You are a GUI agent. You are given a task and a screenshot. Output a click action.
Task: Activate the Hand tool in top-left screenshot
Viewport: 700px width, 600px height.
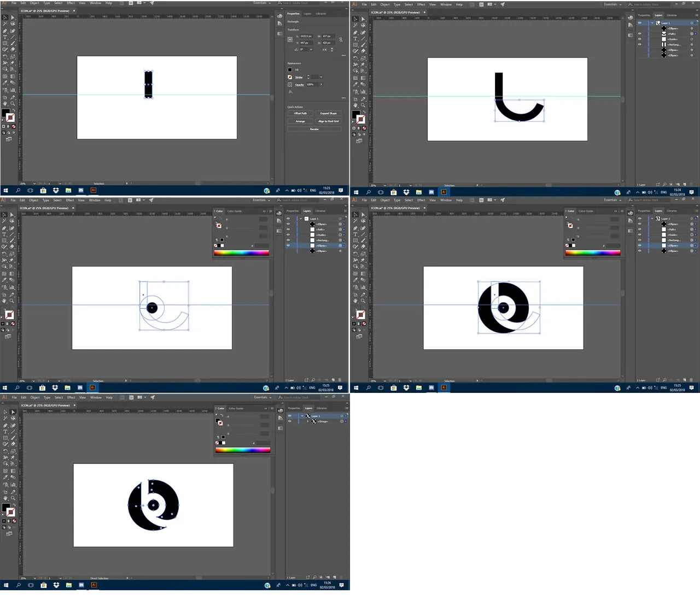click(5, 103)
